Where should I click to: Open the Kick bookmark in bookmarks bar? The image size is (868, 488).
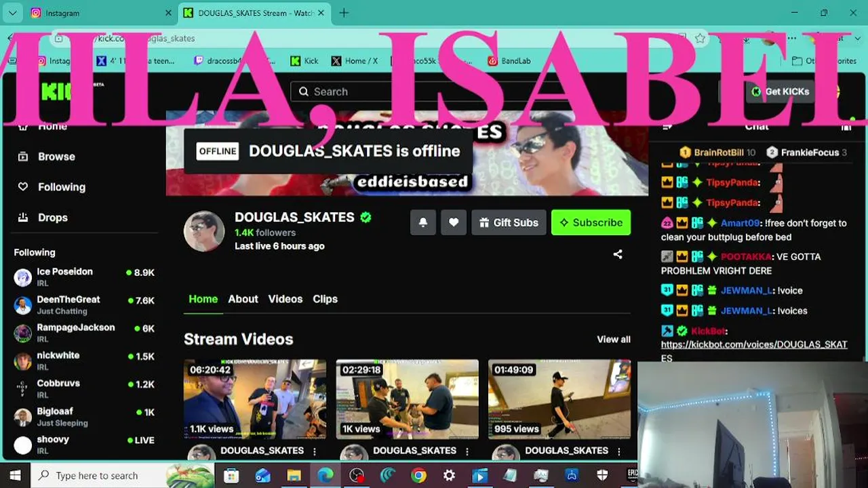pos(304,61)
